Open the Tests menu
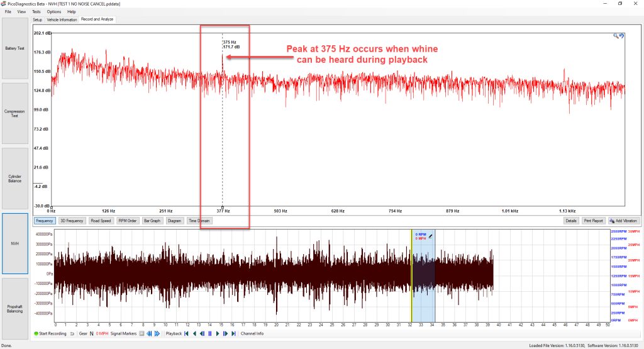Image resolution: width=644 pixels, height=349 pixels. 36,11
